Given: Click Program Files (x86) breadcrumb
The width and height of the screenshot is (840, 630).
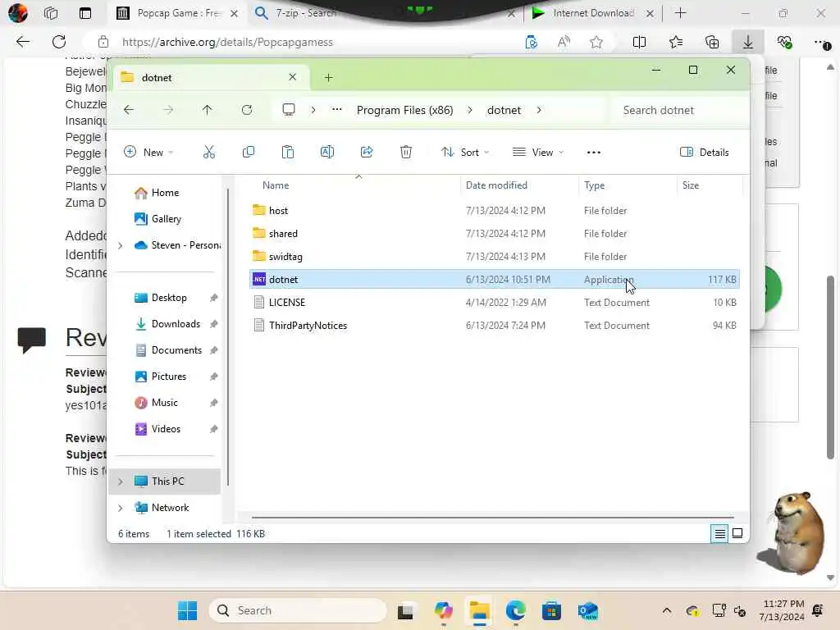Looking at the screenshot, I should [x=405, y=110].
